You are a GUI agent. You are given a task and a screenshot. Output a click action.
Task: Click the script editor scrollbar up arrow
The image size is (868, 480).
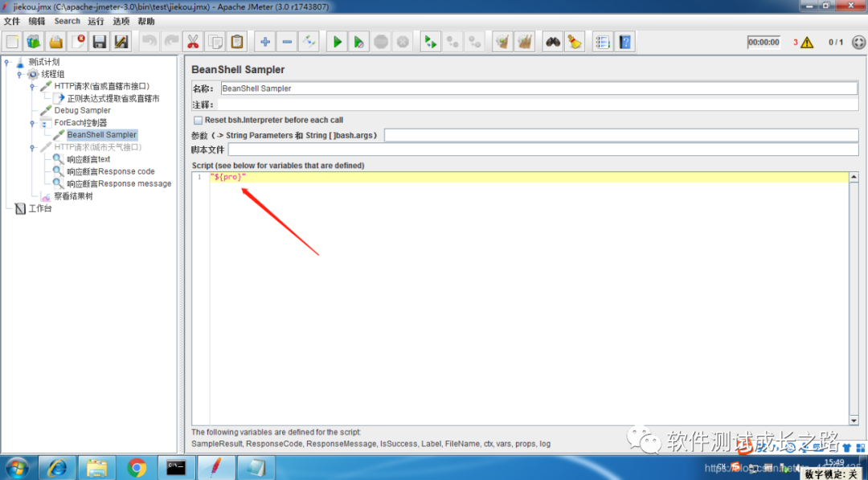pyautogui.click(x=854, y=177)
